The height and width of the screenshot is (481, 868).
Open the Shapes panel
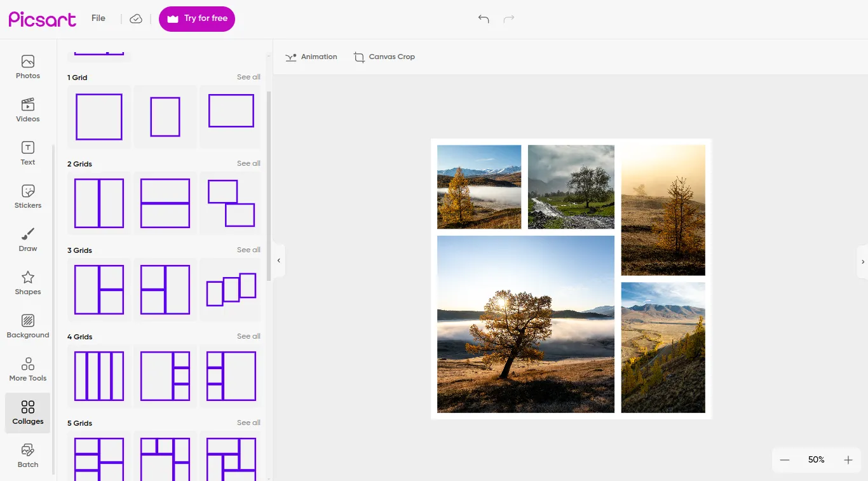pyautogui.click(x=27, y=283)
